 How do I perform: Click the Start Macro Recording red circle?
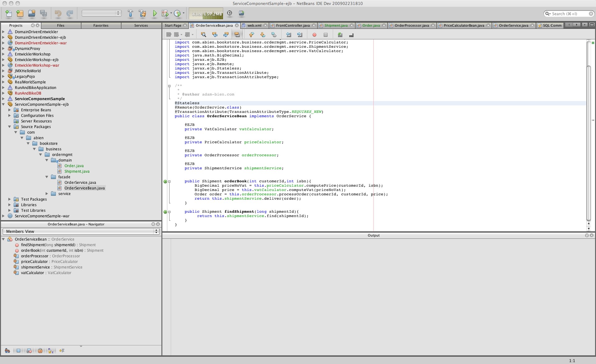[x=314, y=35]
